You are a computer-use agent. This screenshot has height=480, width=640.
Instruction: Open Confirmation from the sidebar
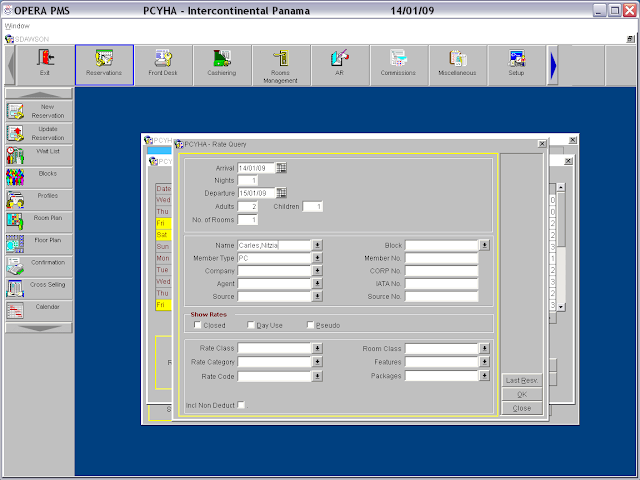tap(39, 266)
